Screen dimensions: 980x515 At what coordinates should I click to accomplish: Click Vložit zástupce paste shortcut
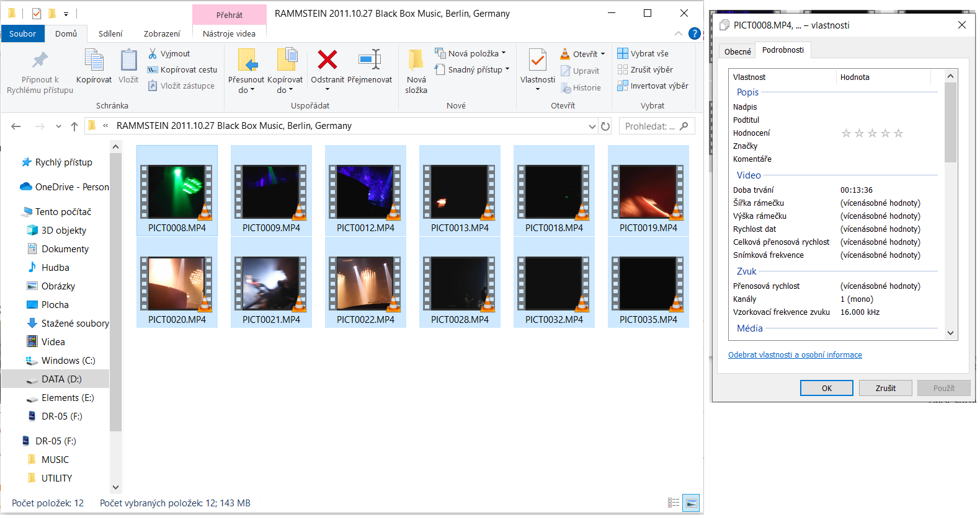click(x=181, y=86)
